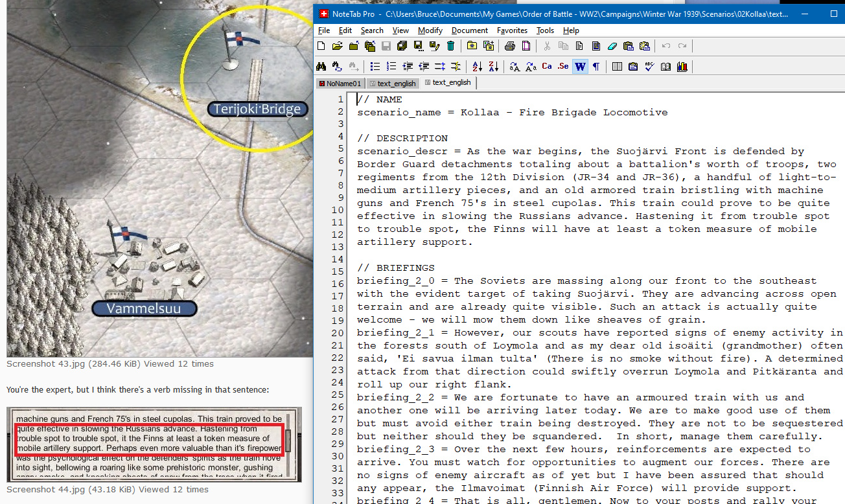Click the grayed-out Save floppy disk icon
Image resolution: width=845 pixels, height=504 pixels.
click(x=386, y=46)
